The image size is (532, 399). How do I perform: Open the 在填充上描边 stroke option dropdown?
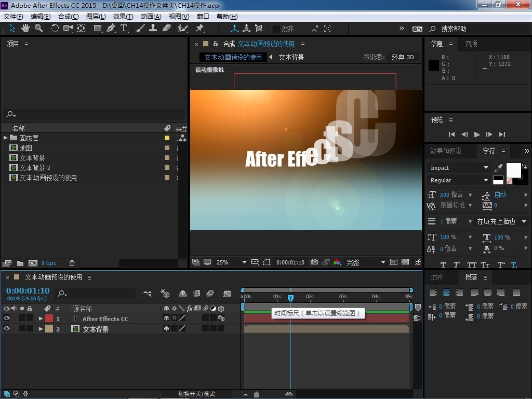coord(501,221)
